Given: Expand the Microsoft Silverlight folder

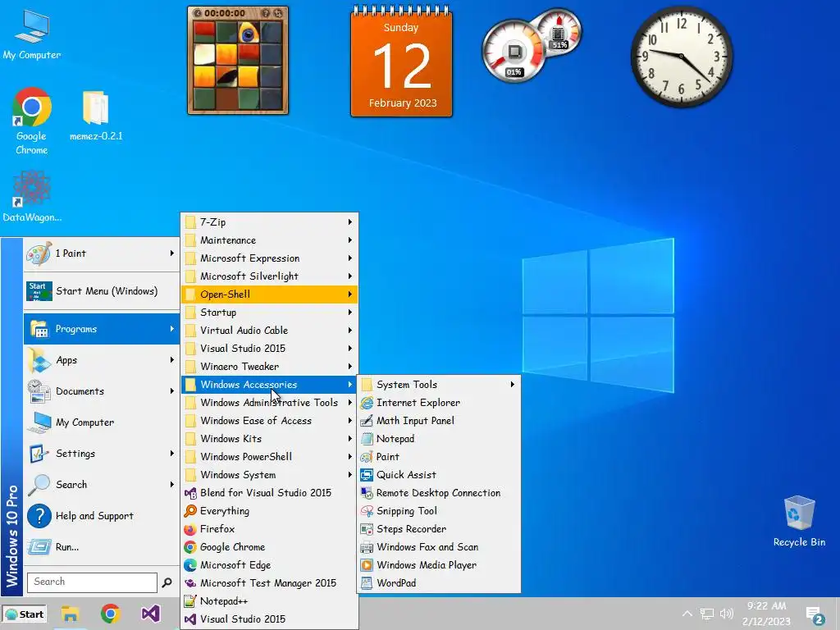Looking at the screenshot, I should (269, 276).
